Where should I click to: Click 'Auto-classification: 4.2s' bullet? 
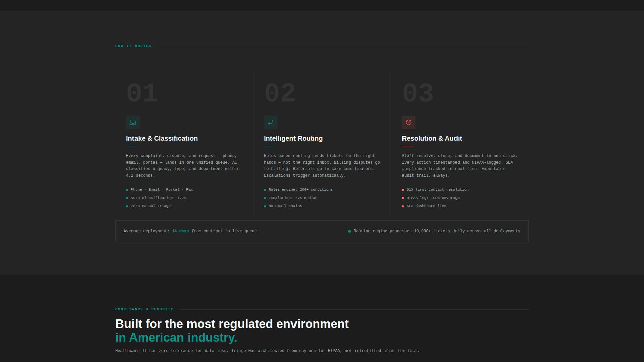[x=156, y=198]
